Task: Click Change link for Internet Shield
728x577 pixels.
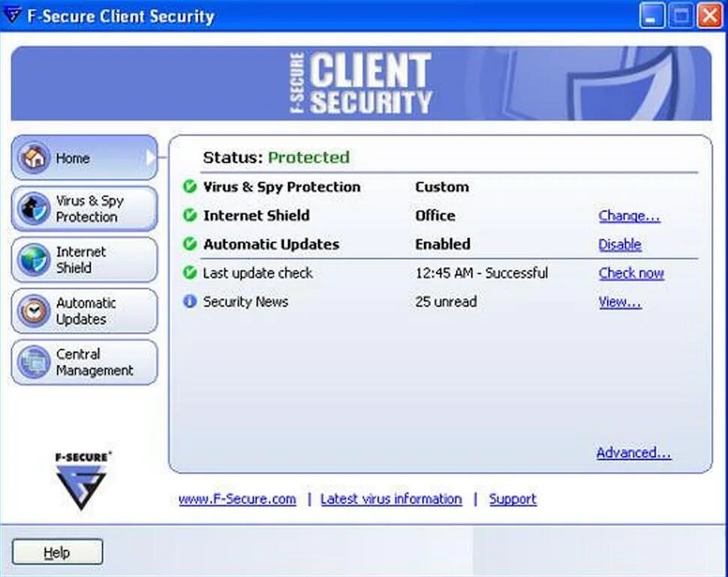Action: [629, 216]
